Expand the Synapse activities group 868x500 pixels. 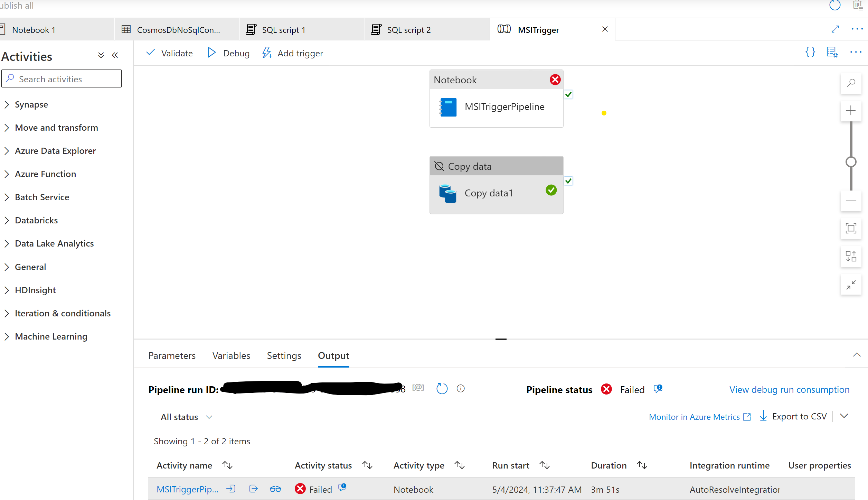point(31,104)
